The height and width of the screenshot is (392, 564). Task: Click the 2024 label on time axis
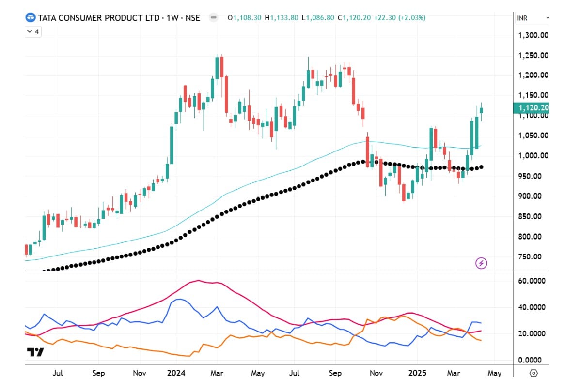point(175,373)
